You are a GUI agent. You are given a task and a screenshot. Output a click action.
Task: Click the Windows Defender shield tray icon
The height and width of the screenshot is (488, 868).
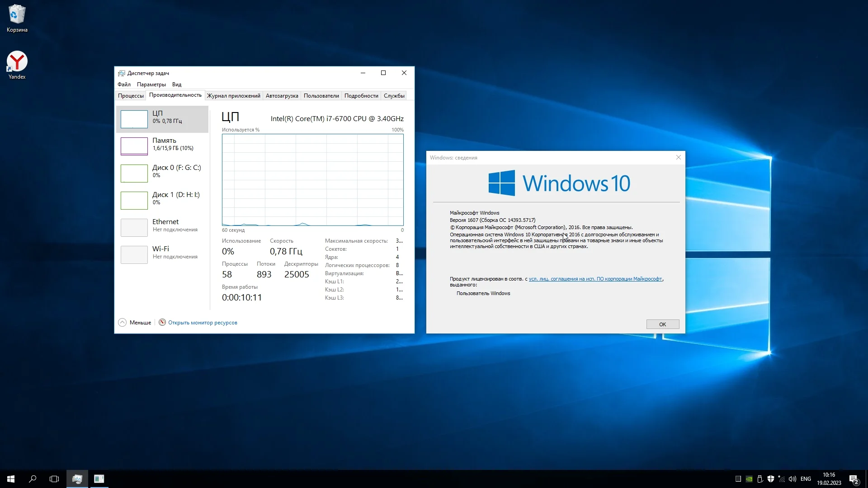771,479
